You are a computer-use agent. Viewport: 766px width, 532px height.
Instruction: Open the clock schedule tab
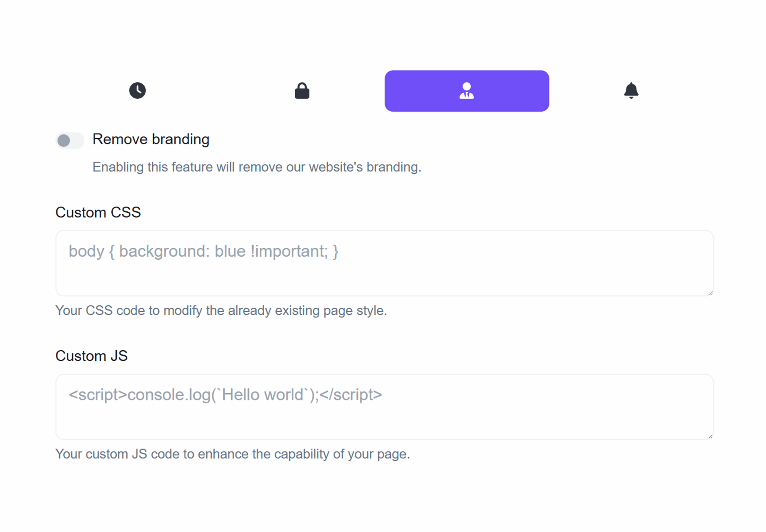(137, 91)
